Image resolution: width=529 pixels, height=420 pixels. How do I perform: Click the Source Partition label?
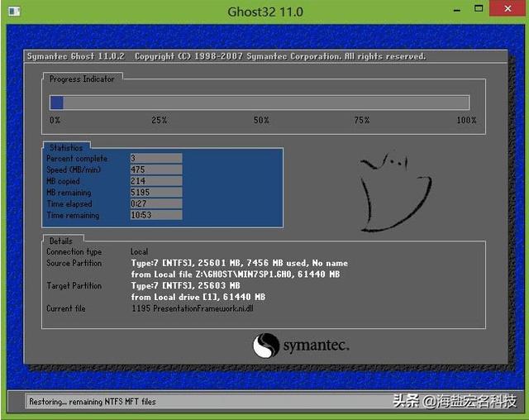pyautogui.click(x=74, y=263)
